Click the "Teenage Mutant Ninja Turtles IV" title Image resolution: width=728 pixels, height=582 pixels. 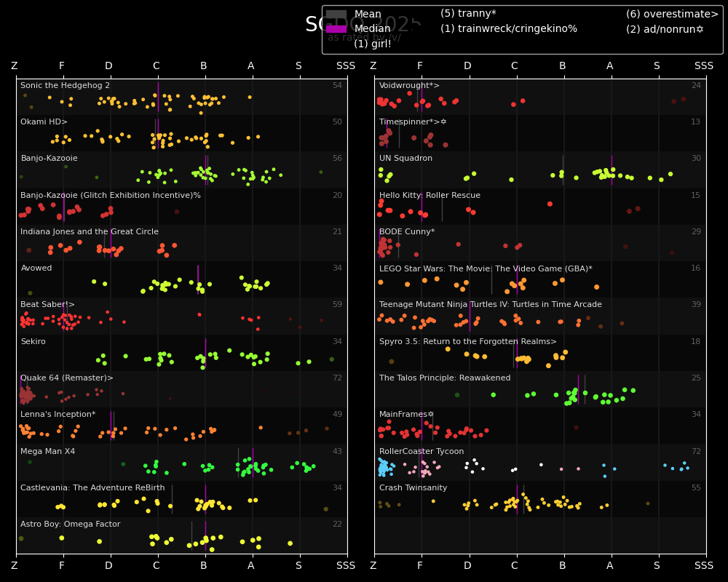(490, 305)
